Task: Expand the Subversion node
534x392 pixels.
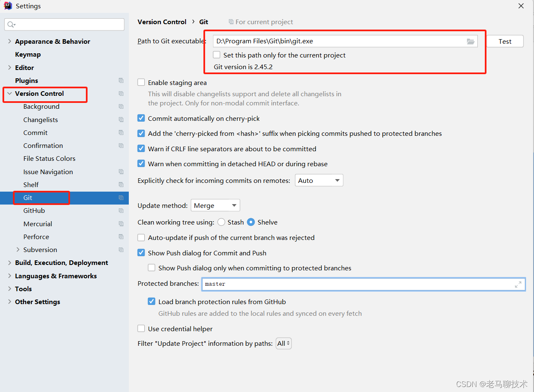Action: [x=18, y=250]
